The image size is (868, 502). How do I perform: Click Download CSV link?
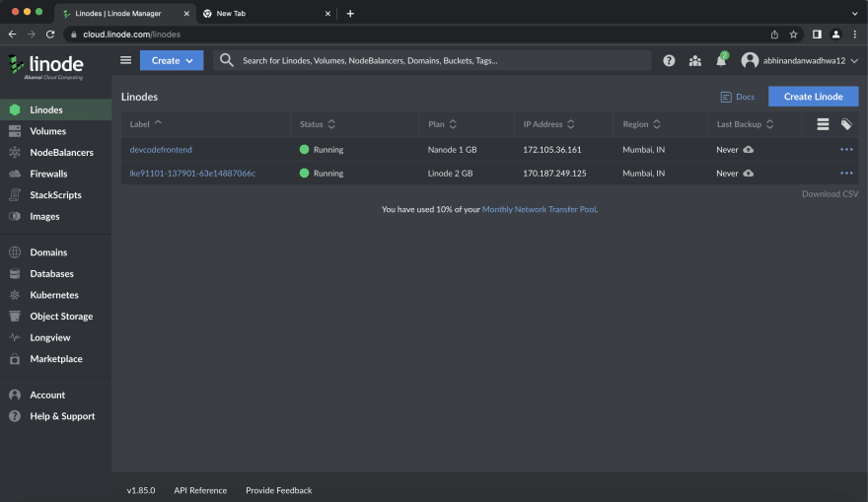pyautogui.click(x=830, y=193)
